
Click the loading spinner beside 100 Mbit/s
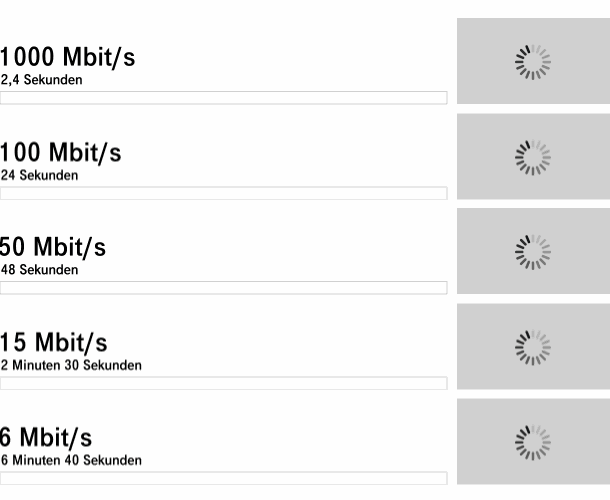point(533,158)
